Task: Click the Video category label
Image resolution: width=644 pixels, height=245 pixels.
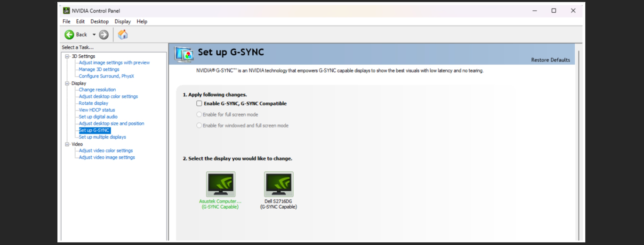Action: click(77, 144)
